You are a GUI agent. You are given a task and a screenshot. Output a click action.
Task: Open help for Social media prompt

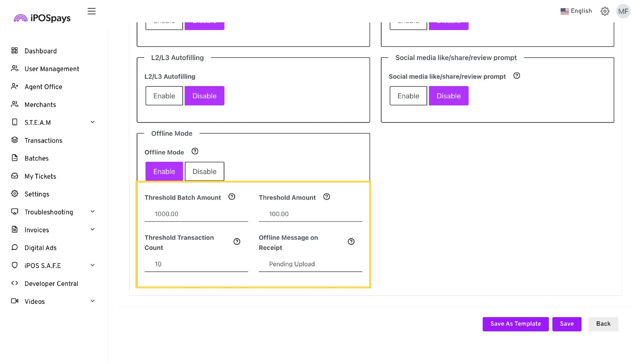tap(517, 76)
